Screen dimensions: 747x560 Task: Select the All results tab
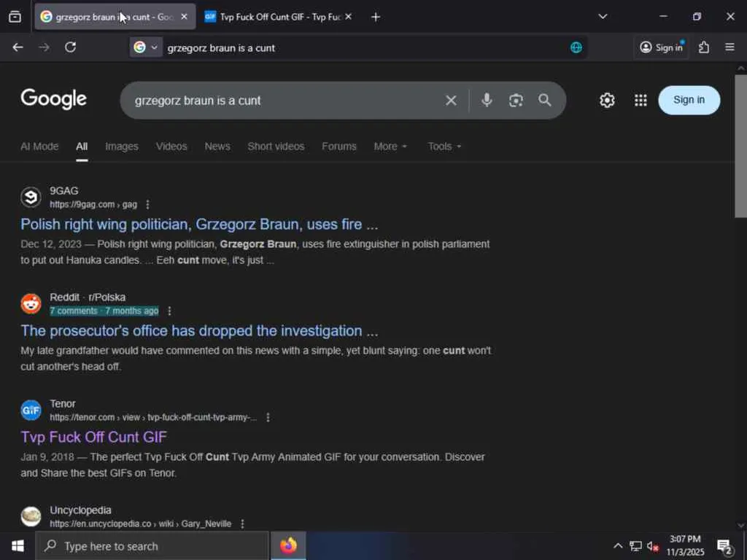[x=82, y=147]
